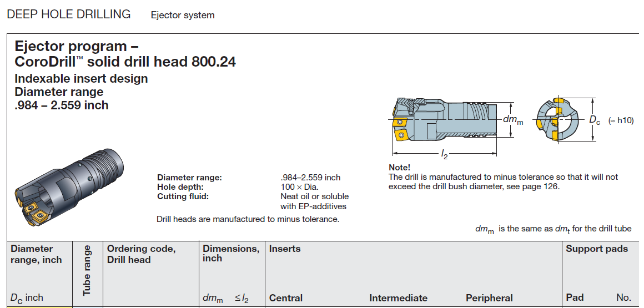Click the "No." sub-header
Screen dimensions: 644x308
point(623,297)
